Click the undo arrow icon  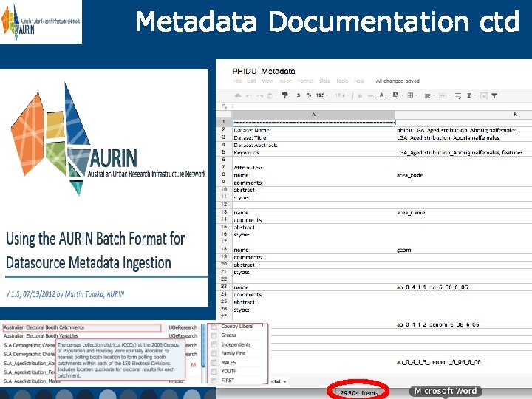coord(249,95)
